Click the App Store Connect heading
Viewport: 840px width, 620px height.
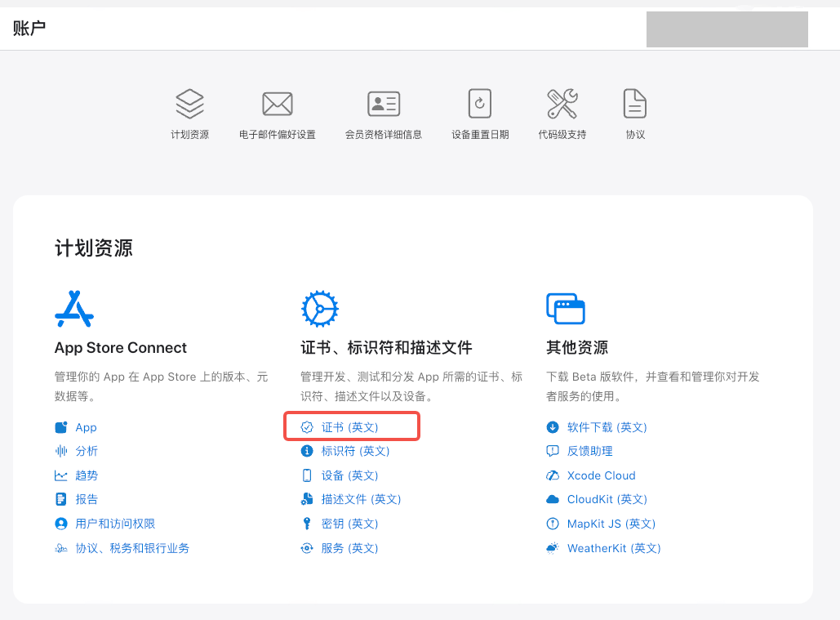coord(121,348)
